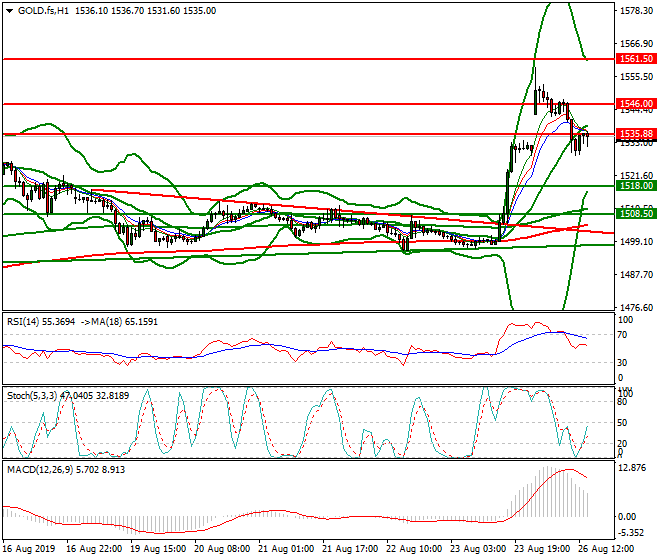Image resolution: width=660 pixels, height=560 pixels.
Task: Click the 22 Aug 10:00 time label
Action: (414, 549)
